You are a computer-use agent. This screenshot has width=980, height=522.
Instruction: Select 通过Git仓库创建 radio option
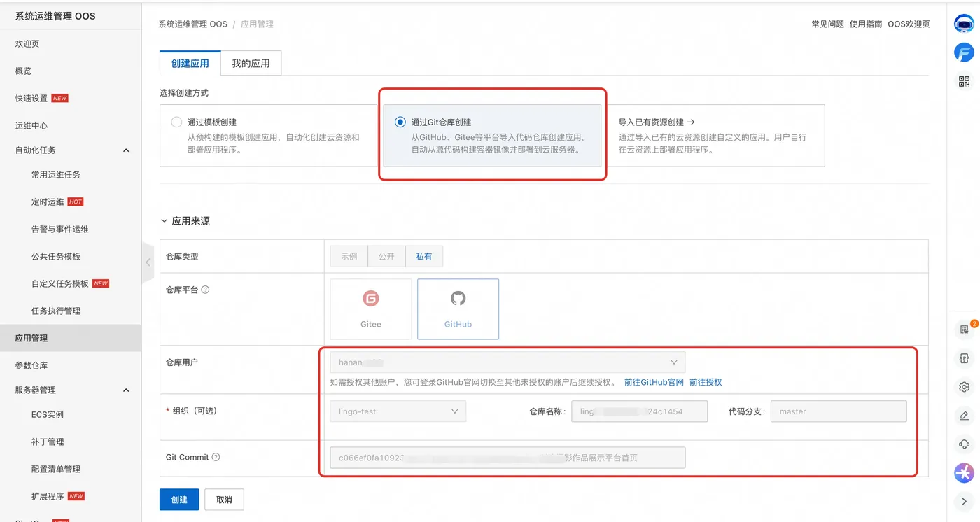(400, 122)
